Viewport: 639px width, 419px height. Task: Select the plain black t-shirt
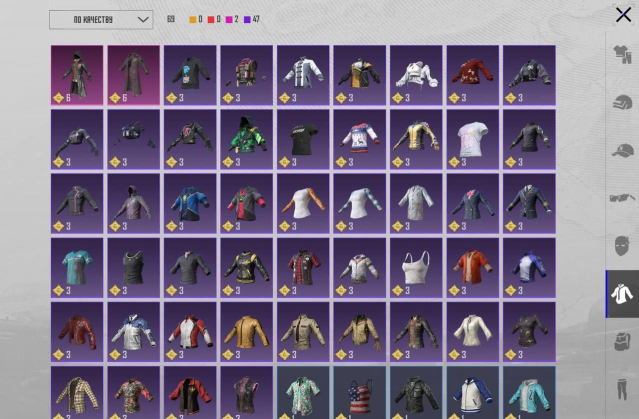[x=303, y=139]
